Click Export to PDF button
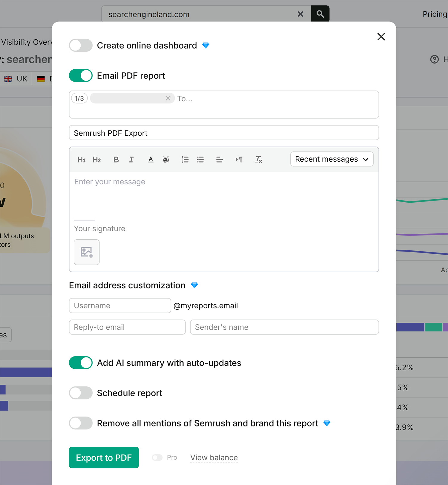 (x=104, y=458)
